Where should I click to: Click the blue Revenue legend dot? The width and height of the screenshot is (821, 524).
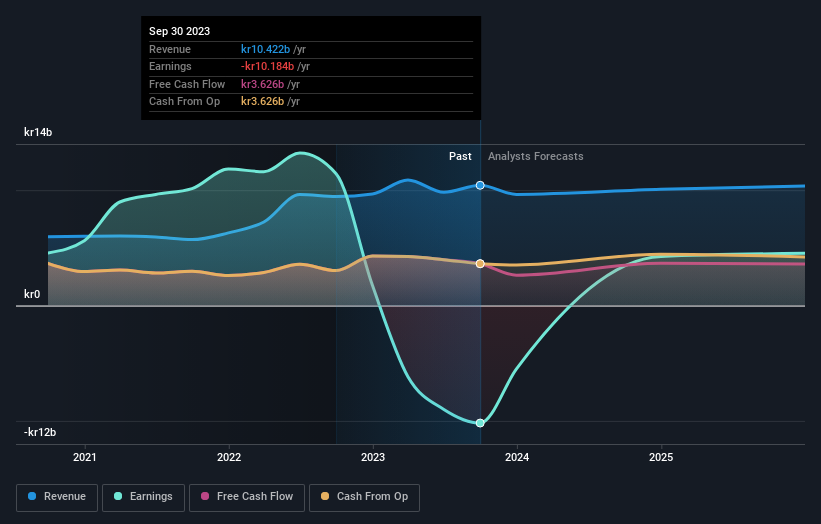tap(32, 496)
